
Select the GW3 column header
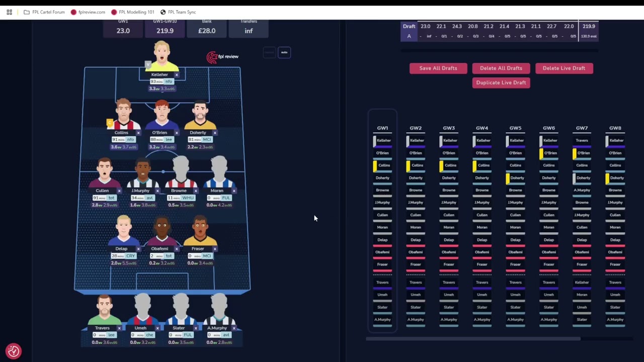(x=449, y=128)
